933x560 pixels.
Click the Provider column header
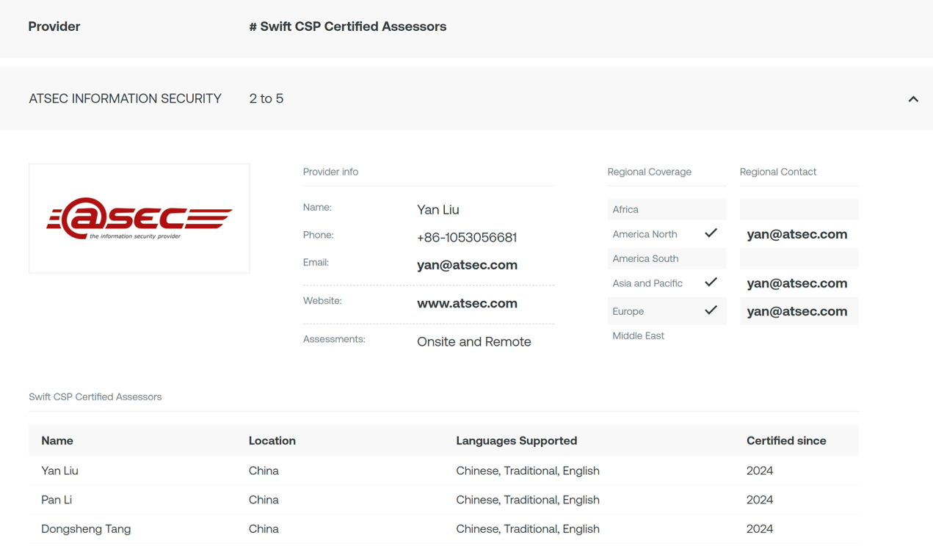click(54, 26)
